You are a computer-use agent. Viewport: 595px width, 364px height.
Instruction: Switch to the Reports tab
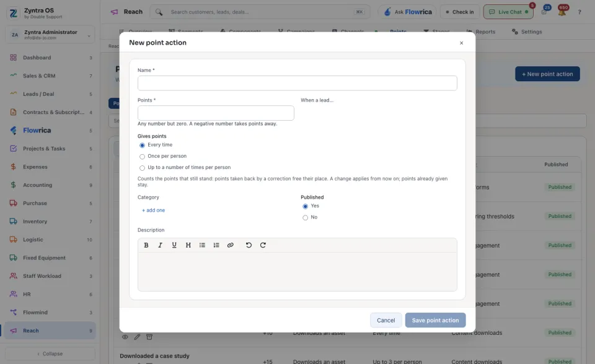click(481, 32)
